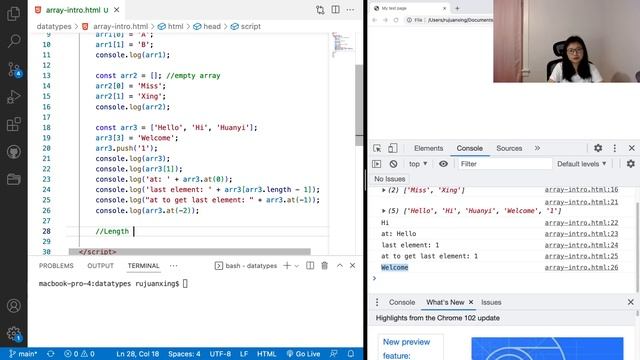Expand the ['Miss', 'Xing'] array output

click(384, 190)
